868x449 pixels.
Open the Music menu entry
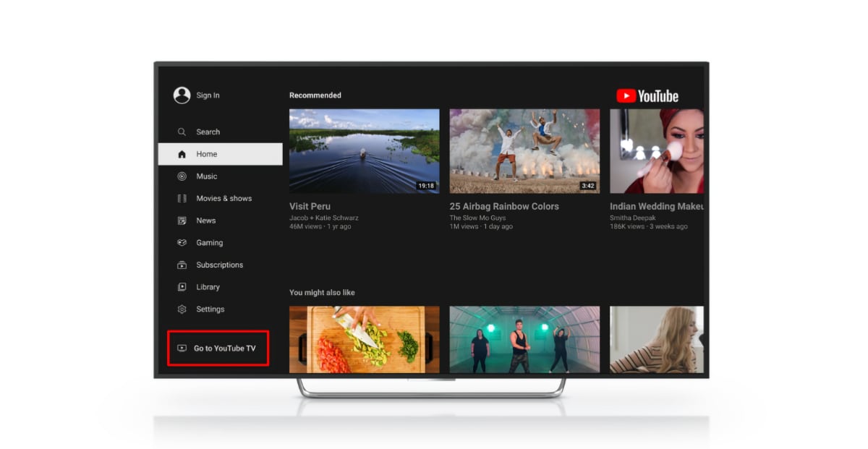click(220, 176)
